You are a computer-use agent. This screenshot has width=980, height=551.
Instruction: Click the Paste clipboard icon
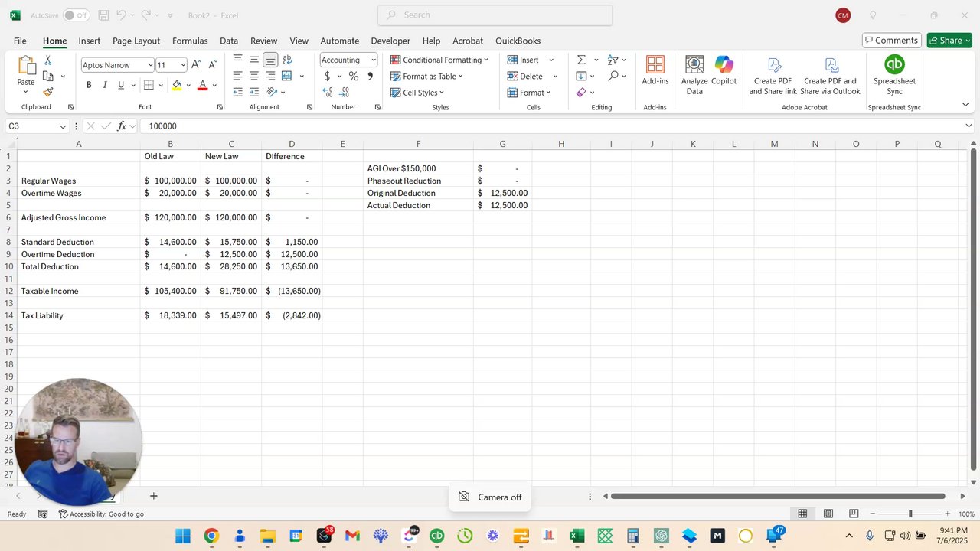[26, 66]
